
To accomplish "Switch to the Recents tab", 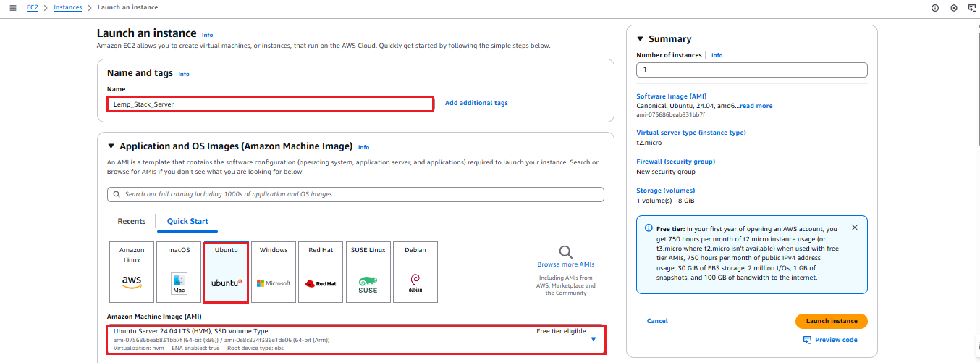I will click(x=132, y=222).
